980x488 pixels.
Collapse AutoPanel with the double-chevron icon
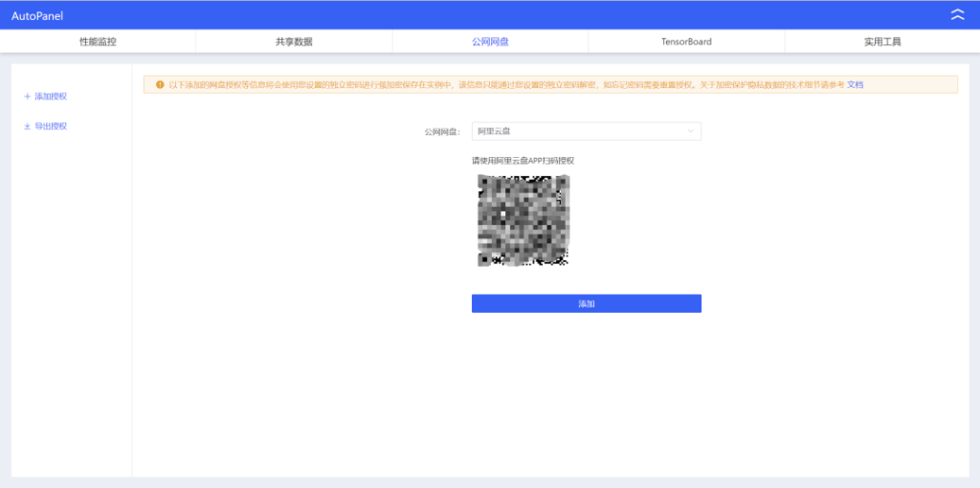[957, 15]
